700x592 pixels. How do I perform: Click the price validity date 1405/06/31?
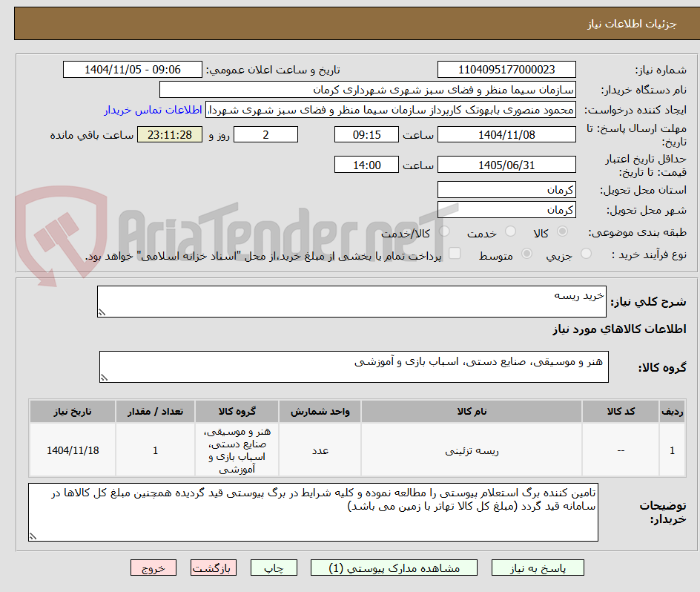pyautogui.click(x=506, y=165)
